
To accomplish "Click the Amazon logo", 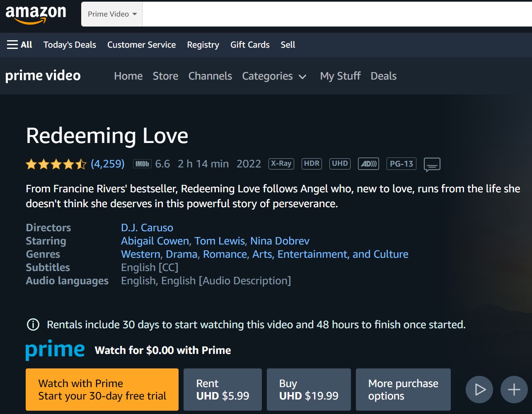I will 36,14.
